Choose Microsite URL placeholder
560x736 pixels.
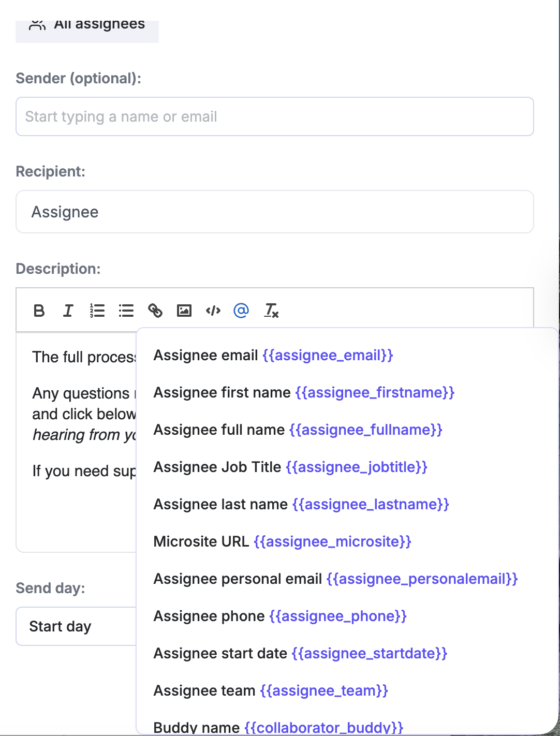pos(283,541)
